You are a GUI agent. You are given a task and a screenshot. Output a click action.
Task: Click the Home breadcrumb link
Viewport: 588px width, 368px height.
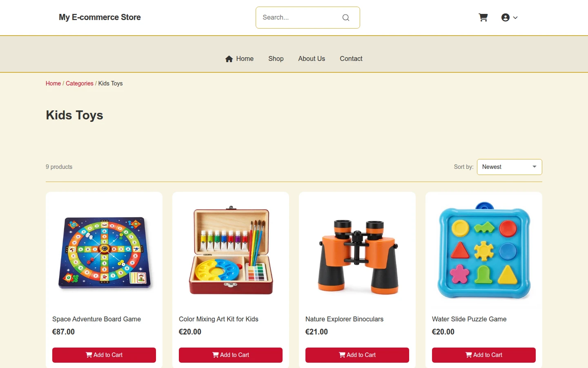click(x=53, y=83)
